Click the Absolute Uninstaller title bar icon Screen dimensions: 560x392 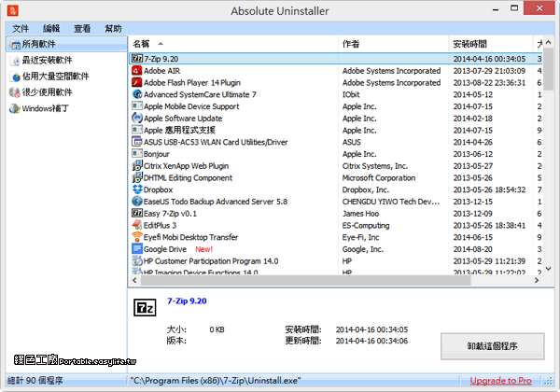coord(12,10)
